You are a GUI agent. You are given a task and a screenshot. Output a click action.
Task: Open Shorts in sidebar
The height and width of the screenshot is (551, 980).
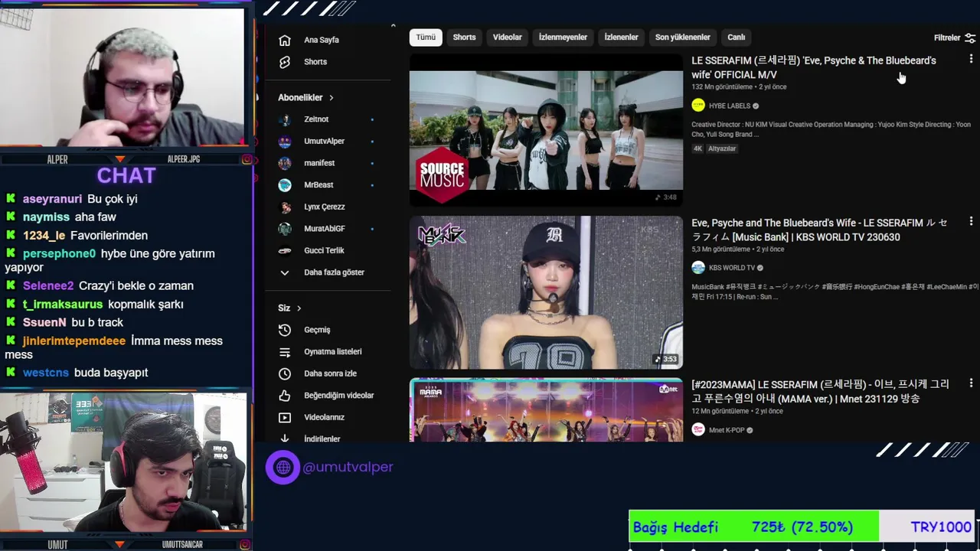(x=315, y=62)
